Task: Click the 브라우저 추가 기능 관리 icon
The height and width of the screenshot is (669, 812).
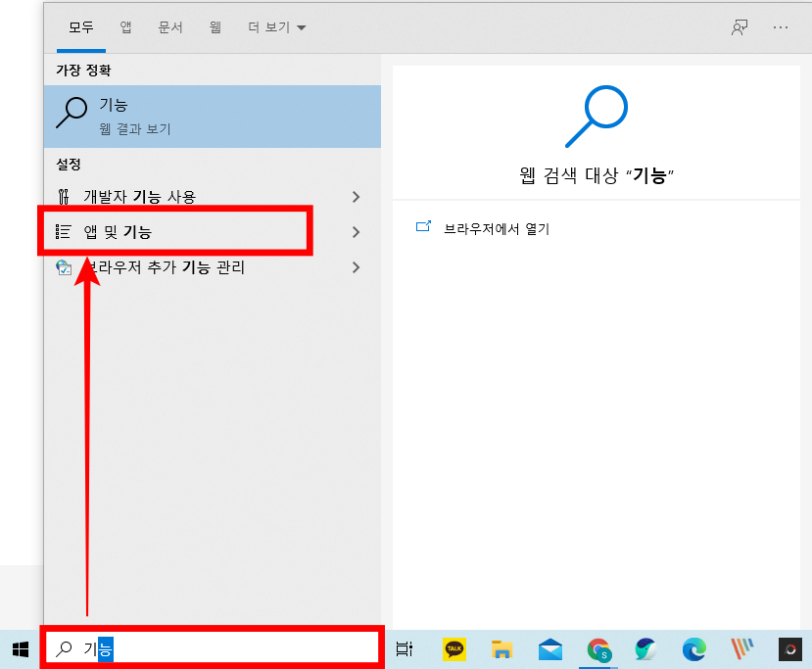Action: click(x=64, y=267)
